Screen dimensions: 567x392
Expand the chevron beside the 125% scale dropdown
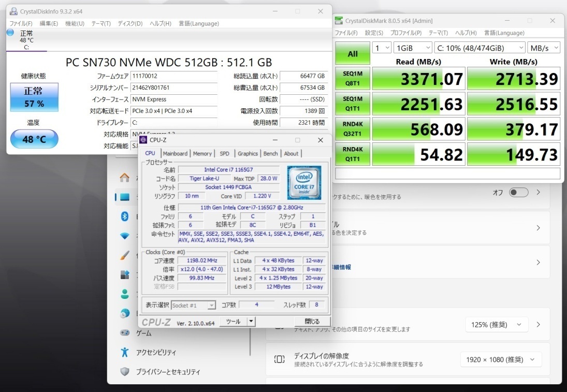coord(539,325)
